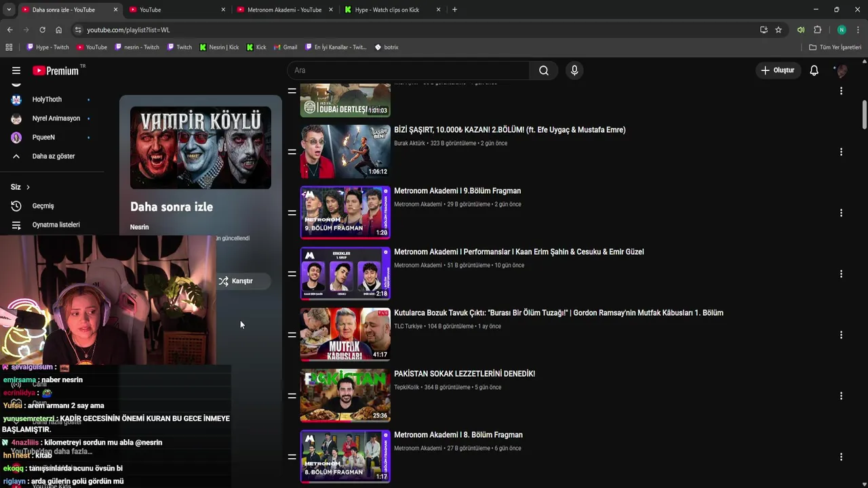
Task: Play Vampir Köylü playlist cover image
Action: coord(201,148)
